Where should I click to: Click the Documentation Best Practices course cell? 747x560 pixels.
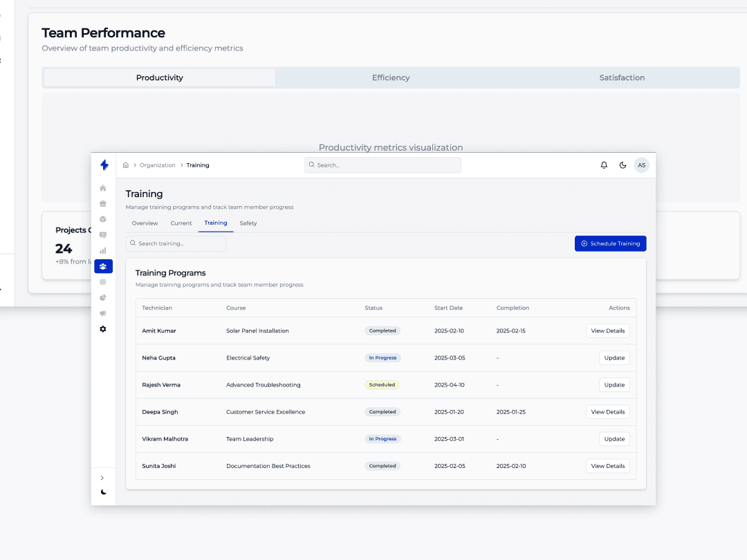coord(268,466)
